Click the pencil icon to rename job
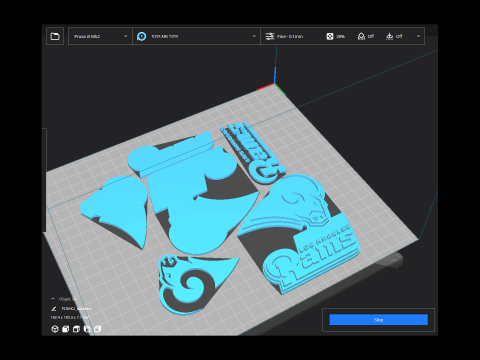This screenshot has height=360, width=480. (x=54, y=309)
